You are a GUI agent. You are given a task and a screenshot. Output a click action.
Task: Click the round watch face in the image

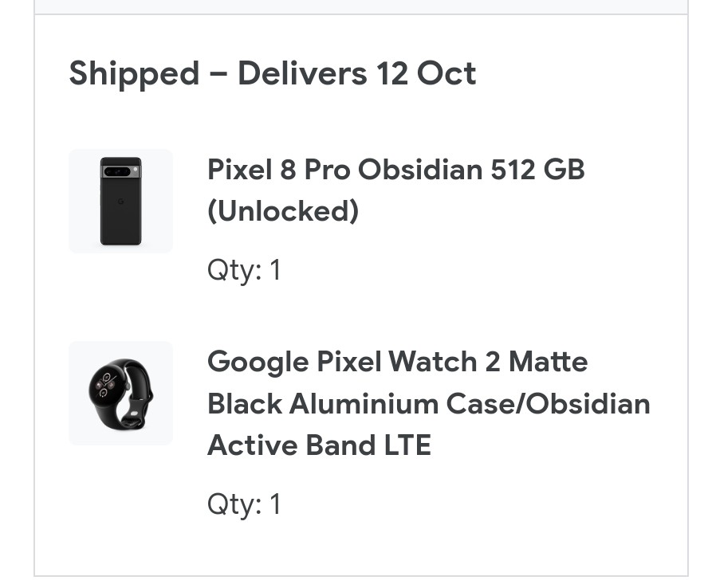tap(107, 390)
